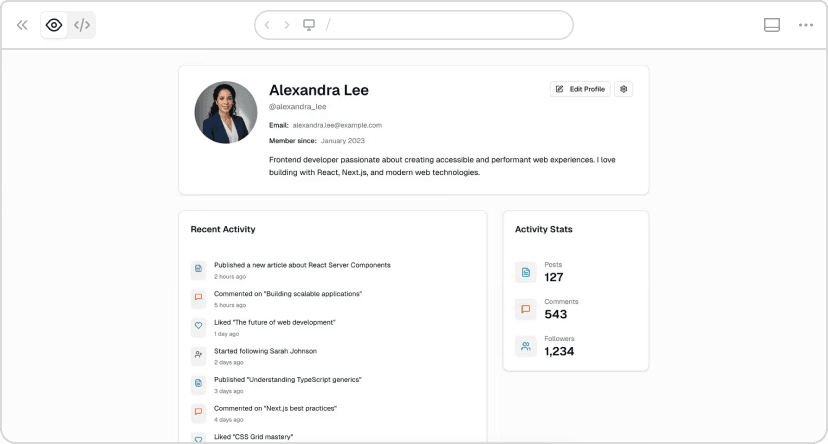This screenshot has height=444, width=828.
Task: Click the heart icon for liked web development
Action: point(198,325)
